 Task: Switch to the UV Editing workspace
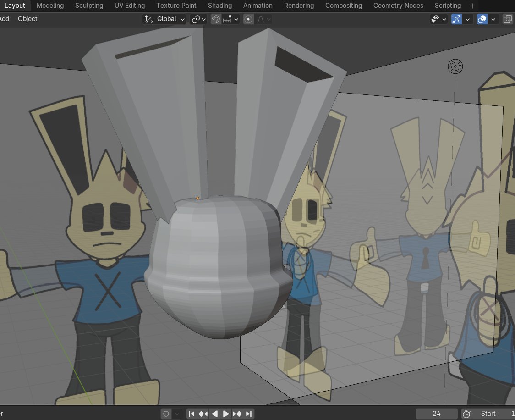(x=129, y=6)
